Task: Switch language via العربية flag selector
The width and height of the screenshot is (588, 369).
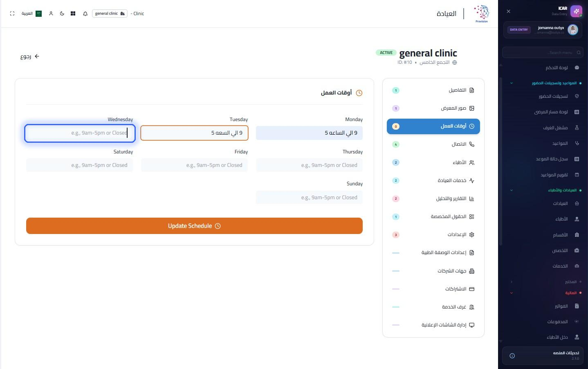Action: [x=31, y=13]
